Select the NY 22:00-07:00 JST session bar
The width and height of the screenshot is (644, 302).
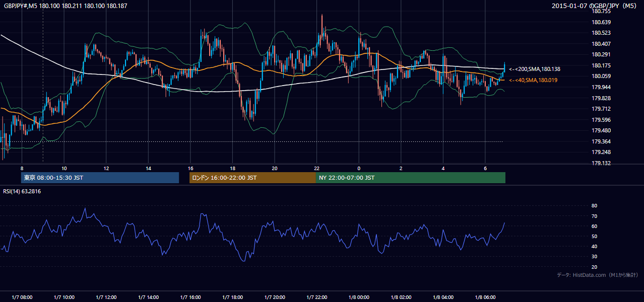411,178
